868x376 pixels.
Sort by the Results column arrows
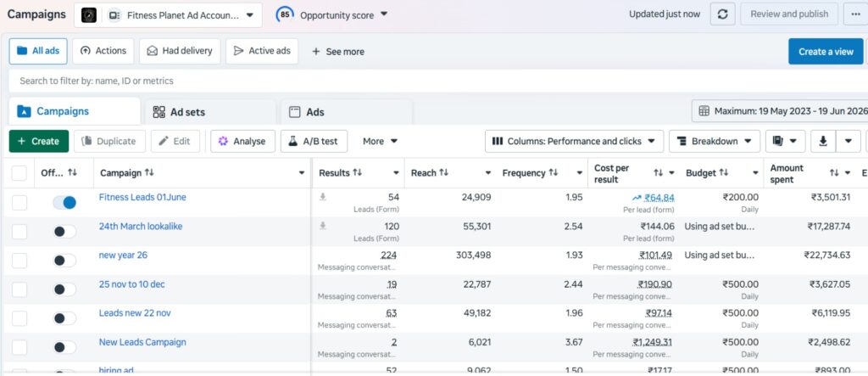pos(357,172)
